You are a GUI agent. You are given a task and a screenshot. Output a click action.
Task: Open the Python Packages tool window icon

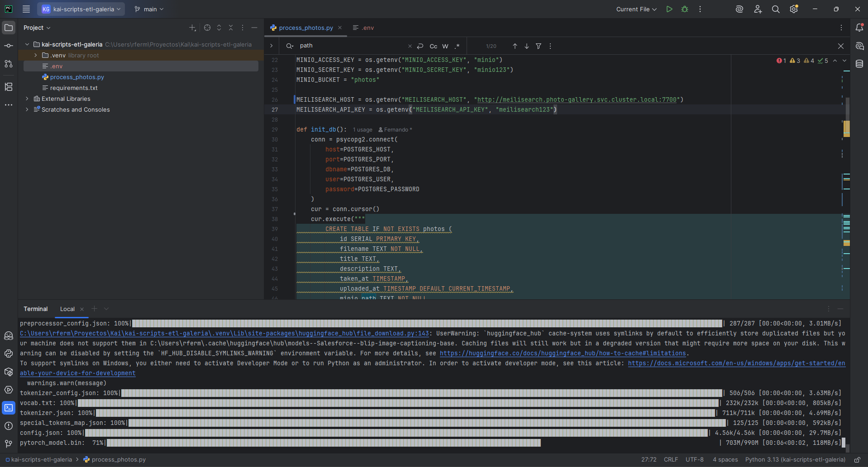9,372
